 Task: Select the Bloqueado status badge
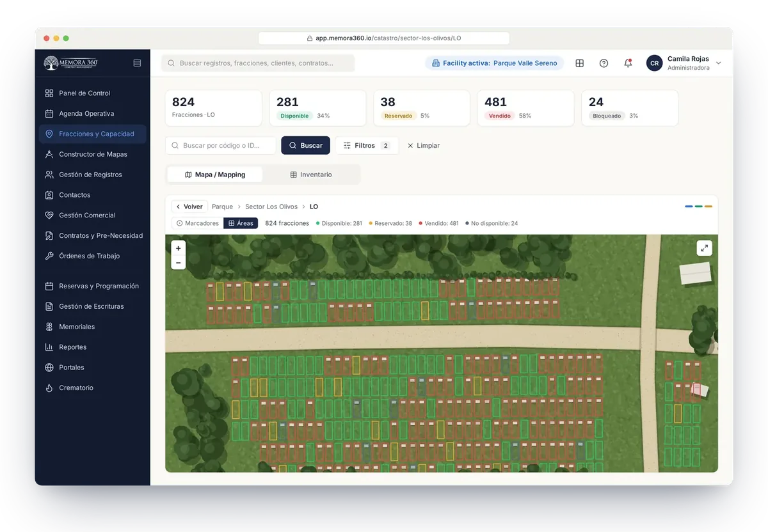(607, 116)
